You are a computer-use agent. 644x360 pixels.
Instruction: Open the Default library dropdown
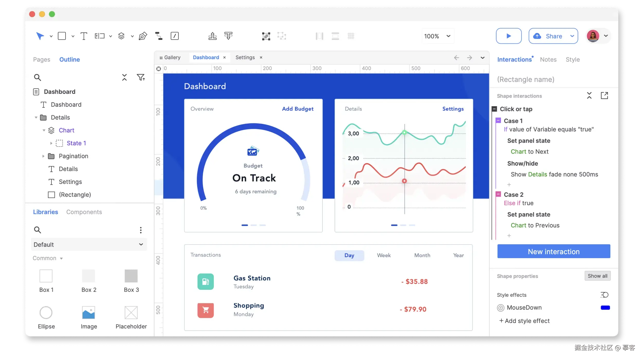(89, 244)
